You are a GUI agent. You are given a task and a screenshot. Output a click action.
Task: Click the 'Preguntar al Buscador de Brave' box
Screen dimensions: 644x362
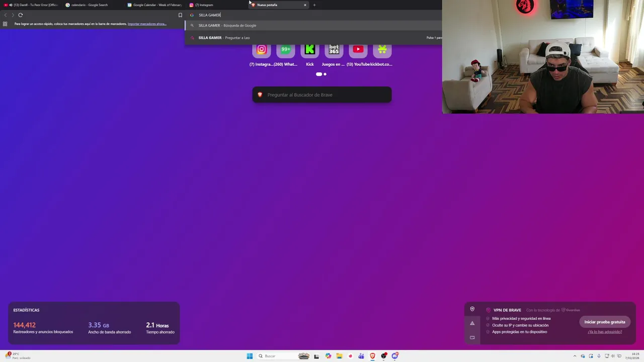point(322,95)
